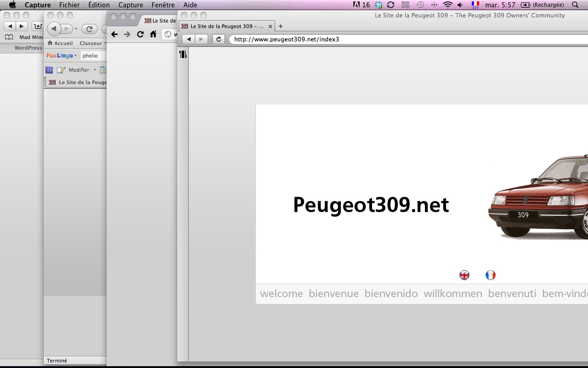Open the Aide menu

click(x=190, y=5)
